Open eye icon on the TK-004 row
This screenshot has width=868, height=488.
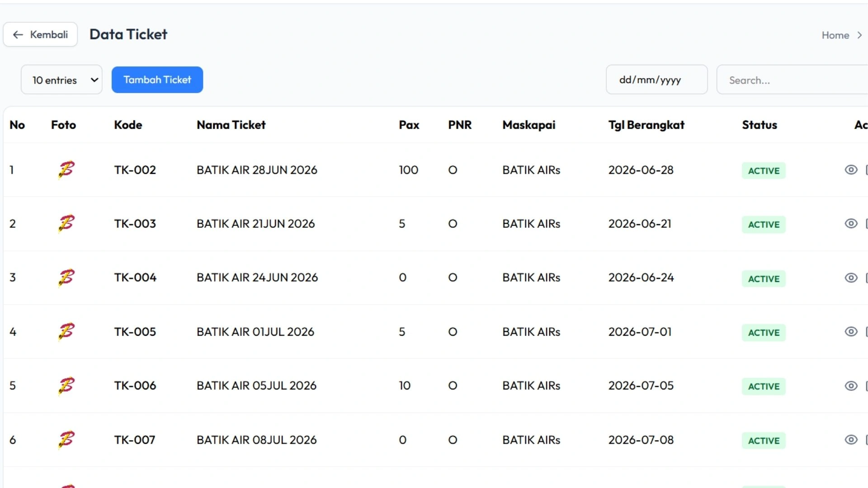pos(851,278)
